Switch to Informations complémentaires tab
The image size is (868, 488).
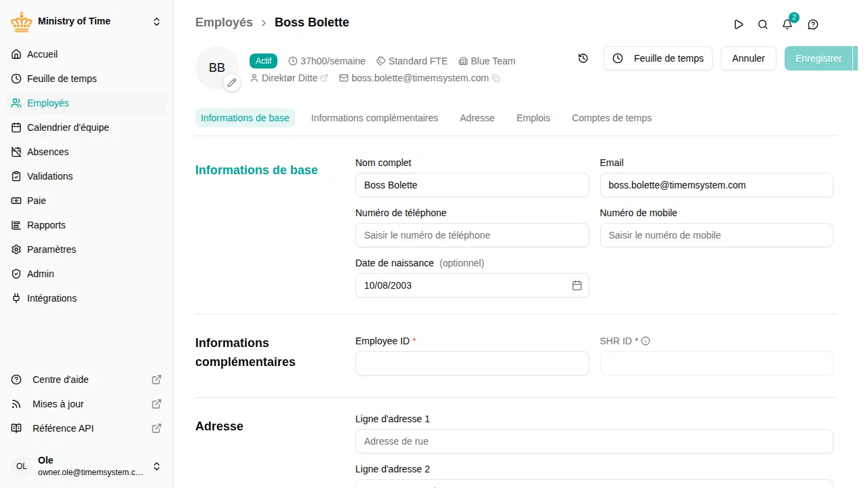(x=374, y=118)
